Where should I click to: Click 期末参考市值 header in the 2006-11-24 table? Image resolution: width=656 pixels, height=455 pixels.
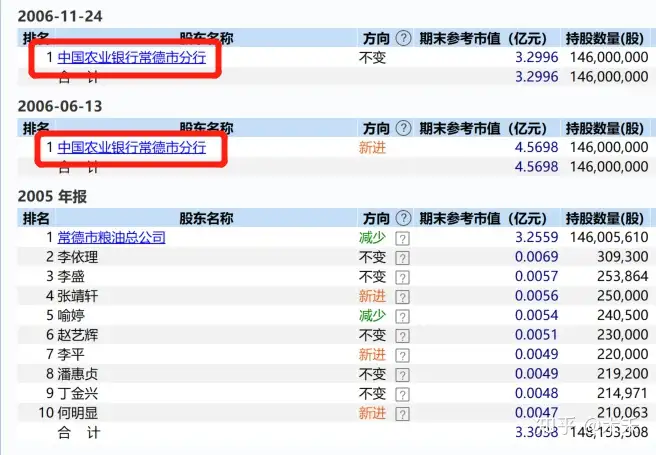(483, 38)
